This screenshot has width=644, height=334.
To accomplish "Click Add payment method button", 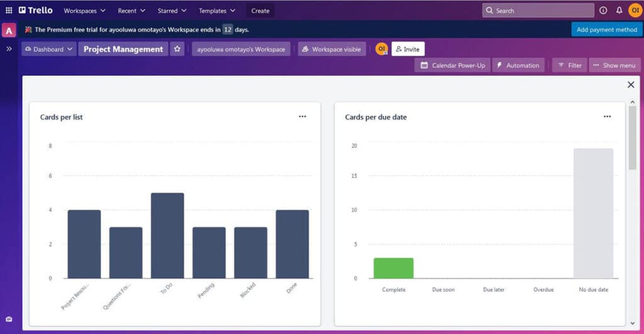I will coord(606,30).
